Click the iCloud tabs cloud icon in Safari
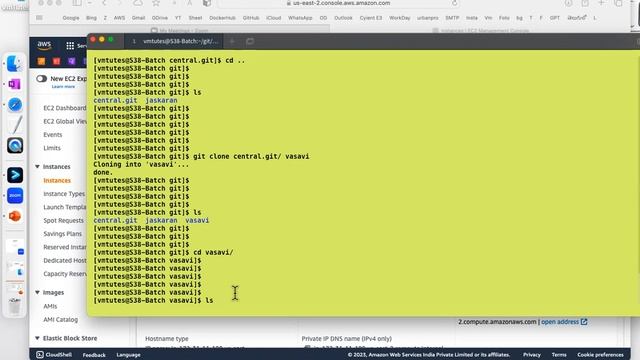Viewport: 640px width, 360px height. 138,3
